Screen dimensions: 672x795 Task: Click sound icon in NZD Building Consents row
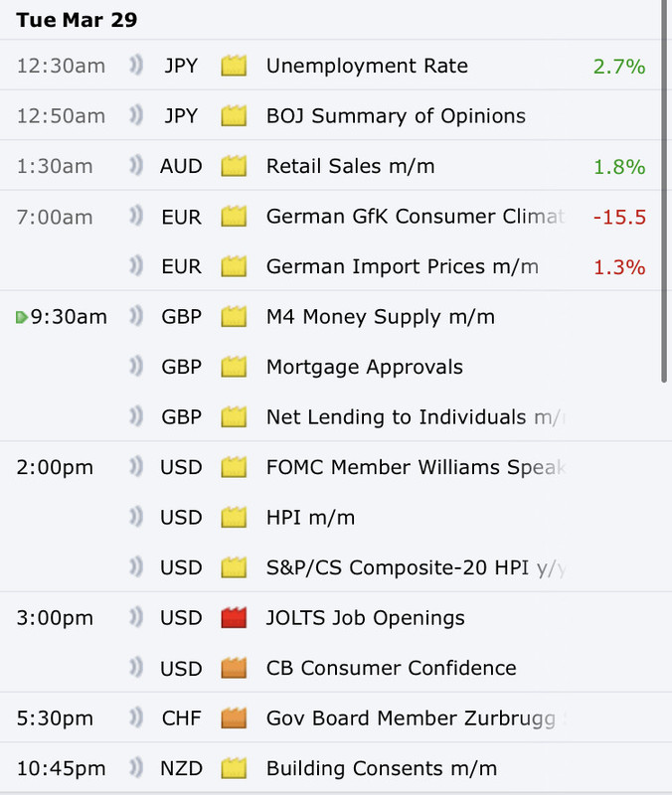pos(136,768)
